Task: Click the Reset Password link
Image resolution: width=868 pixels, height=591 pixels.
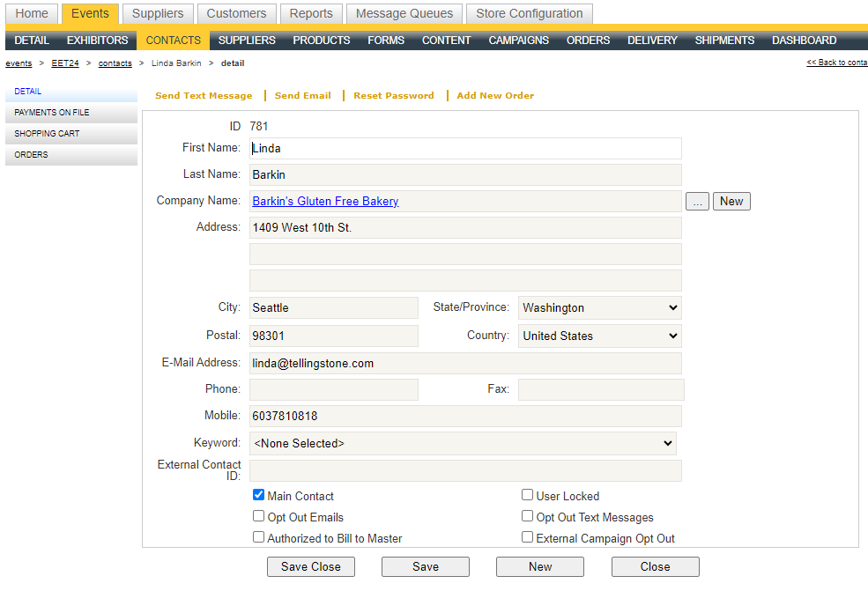Action: [394, 96]
